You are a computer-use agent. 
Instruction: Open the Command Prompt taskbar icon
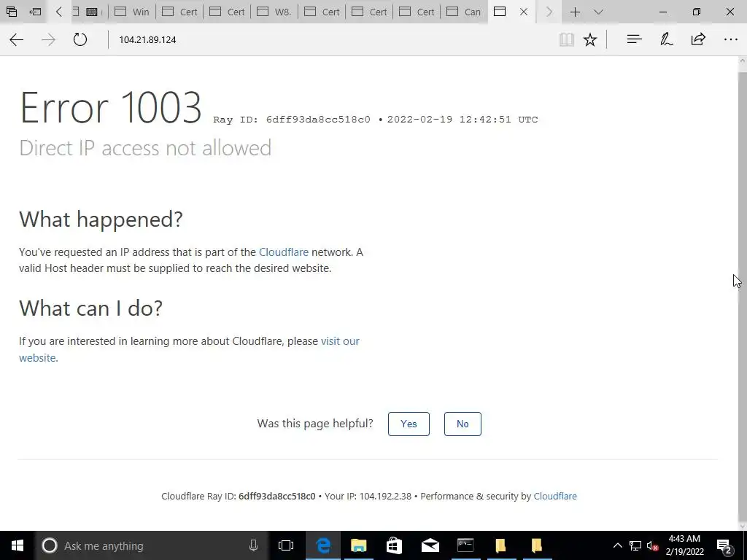(465, 545)
